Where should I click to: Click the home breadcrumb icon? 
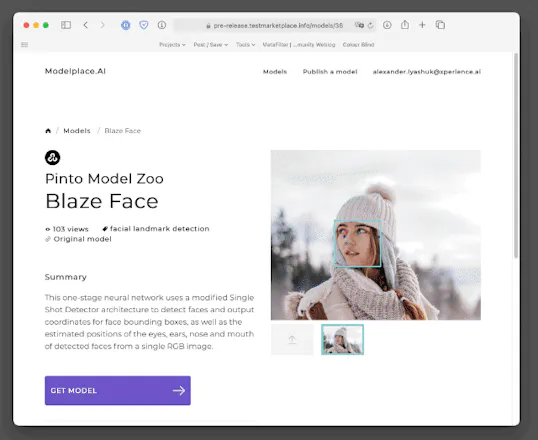tap(48, 131)
